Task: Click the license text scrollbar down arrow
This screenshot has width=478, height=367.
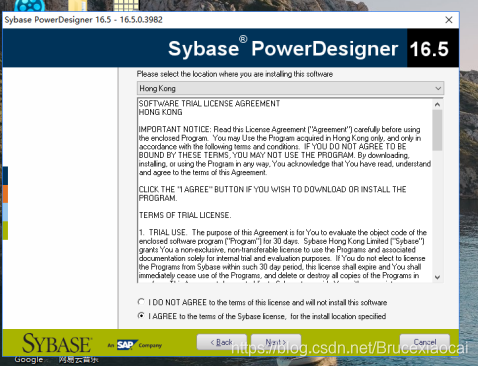Action: click(437, 277)
